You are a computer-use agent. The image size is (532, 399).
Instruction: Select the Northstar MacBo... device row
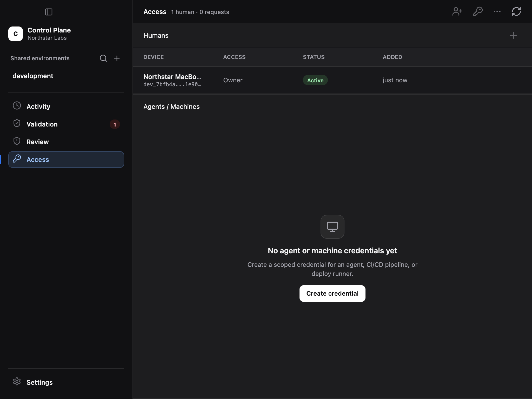332,80
